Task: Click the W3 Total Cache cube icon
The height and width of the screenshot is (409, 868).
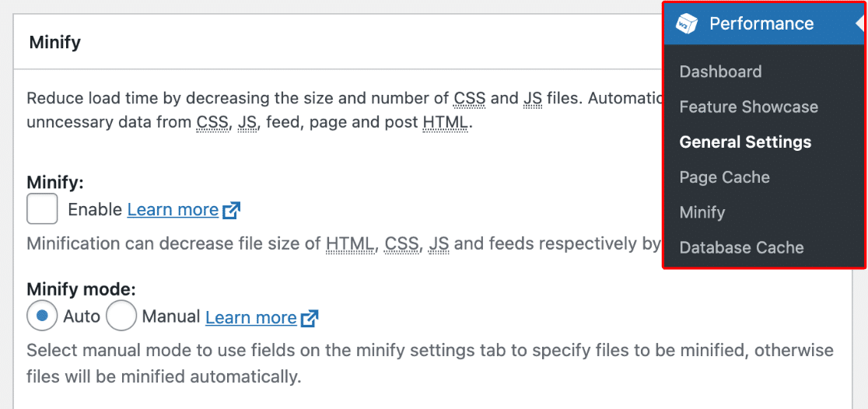Action: point(686,23)
